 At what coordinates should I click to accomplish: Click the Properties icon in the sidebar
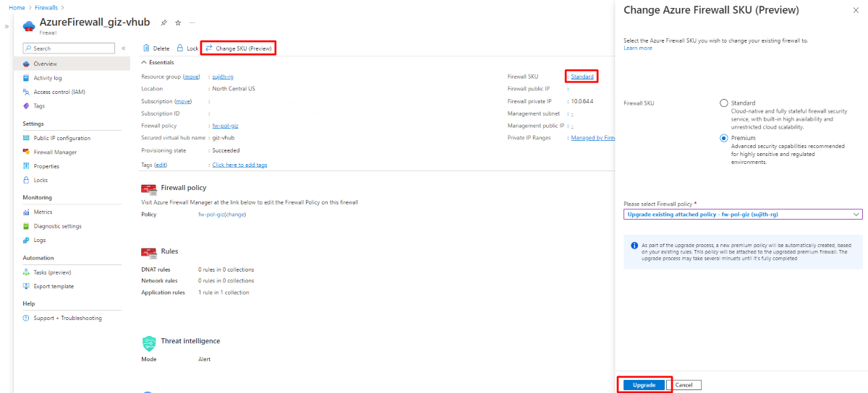[x=27, y=166]
